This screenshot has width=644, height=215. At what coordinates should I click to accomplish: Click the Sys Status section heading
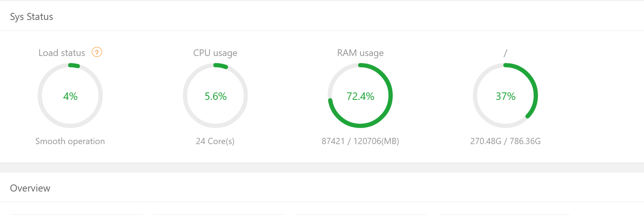[x=31, y=17]
